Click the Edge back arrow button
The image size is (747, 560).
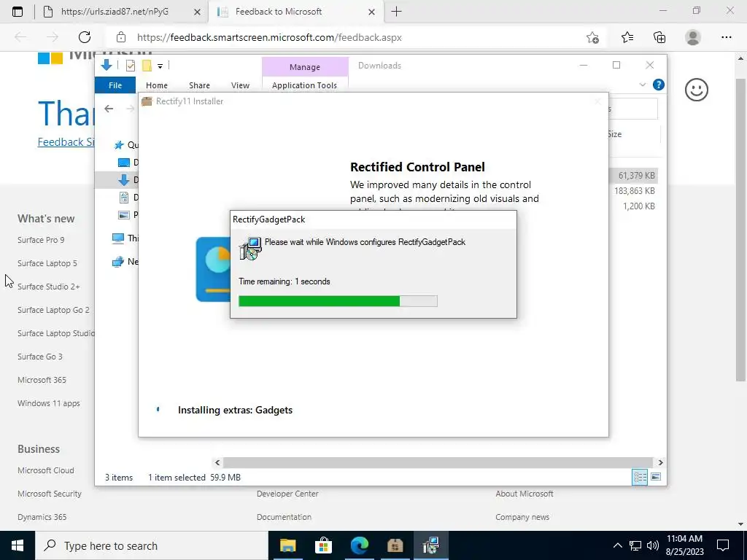pyautogui.click(x=20, y=37)
